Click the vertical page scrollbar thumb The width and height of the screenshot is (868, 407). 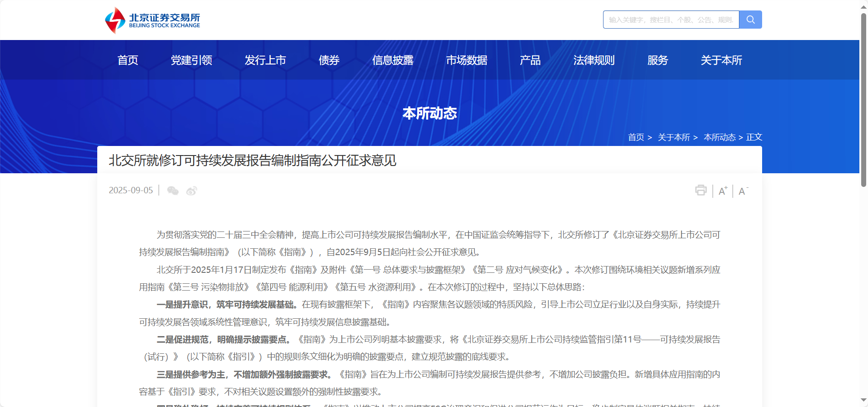863,100
